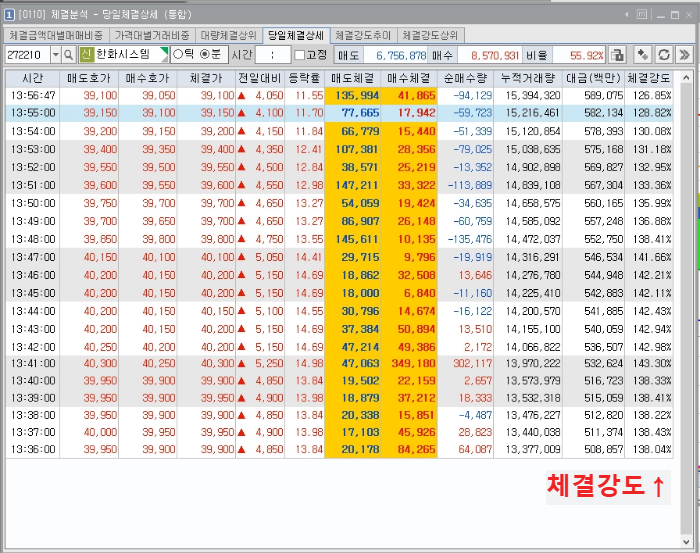Click the 대금(백만) column header
This screenshot has width=700, height=553.
coord(594,78)
